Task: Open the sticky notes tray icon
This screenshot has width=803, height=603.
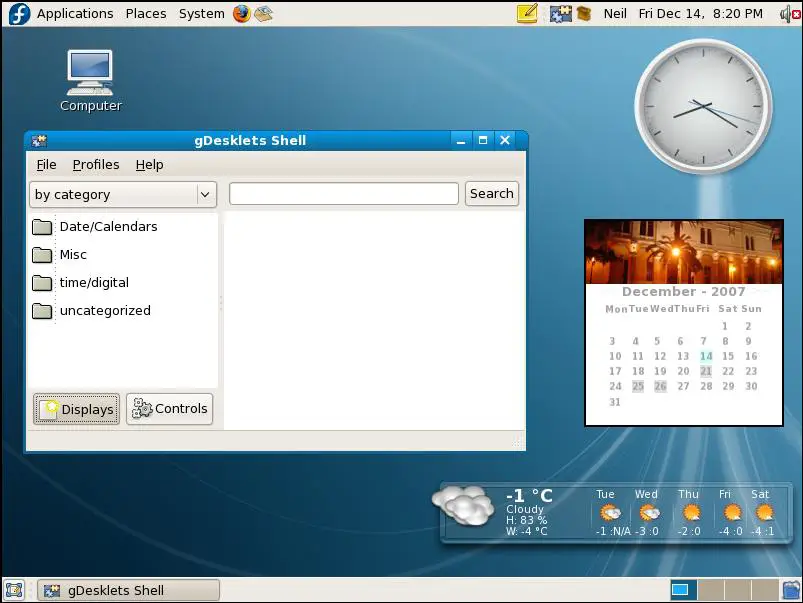Action: coord(527,13)
